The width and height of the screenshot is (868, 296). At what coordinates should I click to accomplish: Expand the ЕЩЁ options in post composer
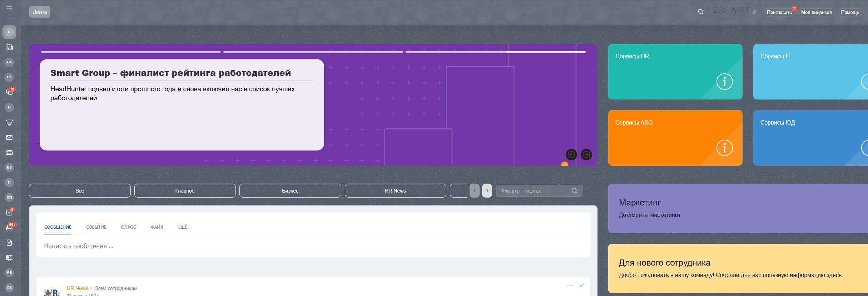tap(183, 227)
